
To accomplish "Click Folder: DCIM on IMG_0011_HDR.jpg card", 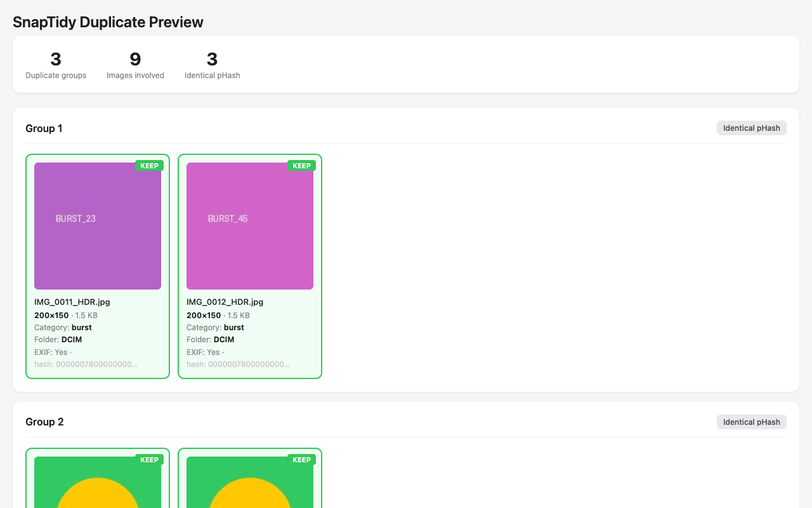I will click(58, 340).
